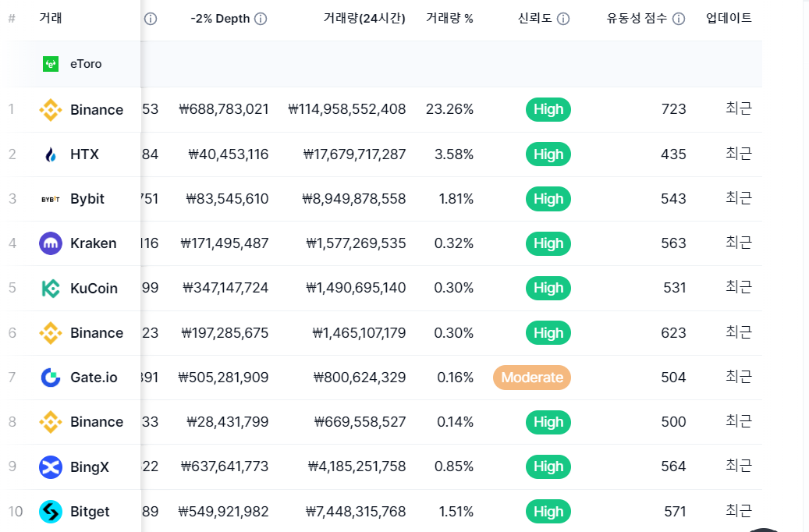Select the liquidity score 723

pyautogui.click(x=674, y=109)
